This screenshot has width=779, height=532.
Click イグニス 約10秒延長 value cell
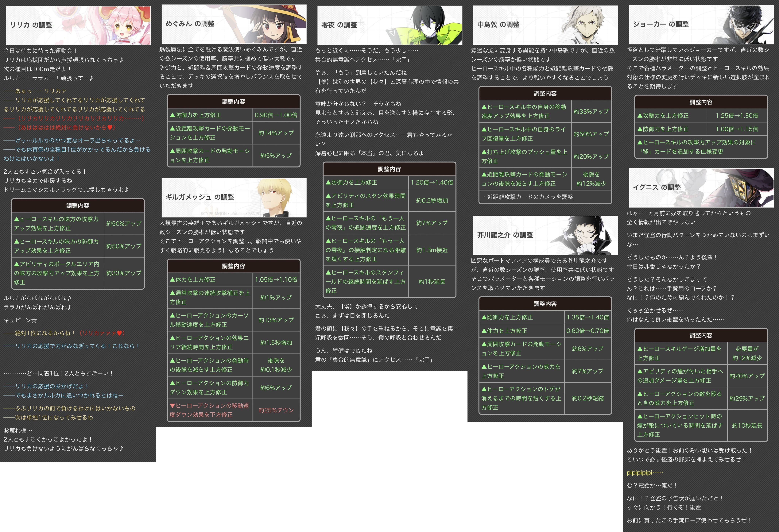[x=747, y=426]
